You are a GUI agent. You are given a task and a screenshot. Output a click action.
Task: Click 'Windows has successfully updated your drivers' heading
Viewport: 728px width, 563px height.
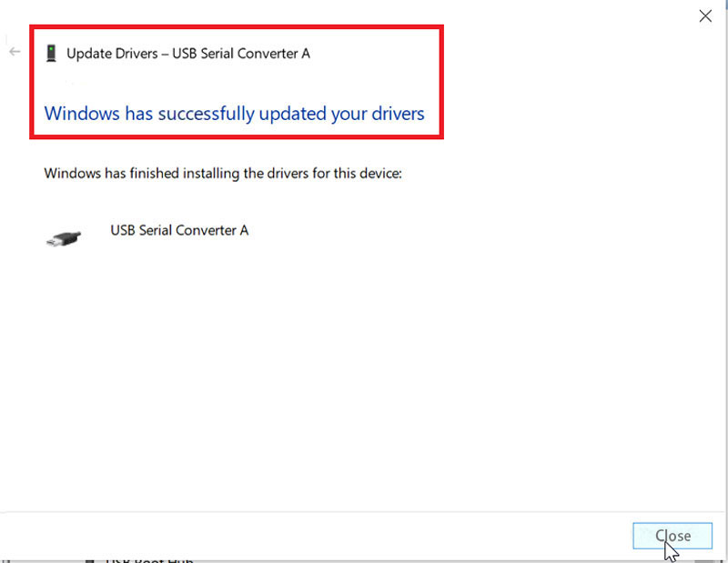coord(234,114)
